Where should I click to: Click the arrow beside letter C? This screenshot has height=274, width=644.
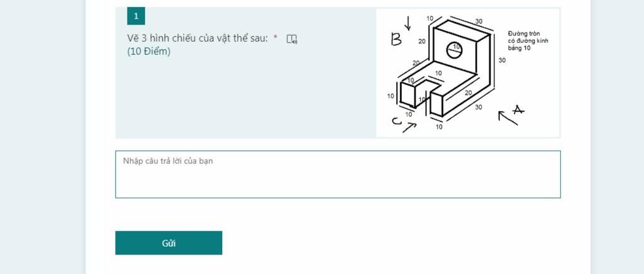coord(409,127)
